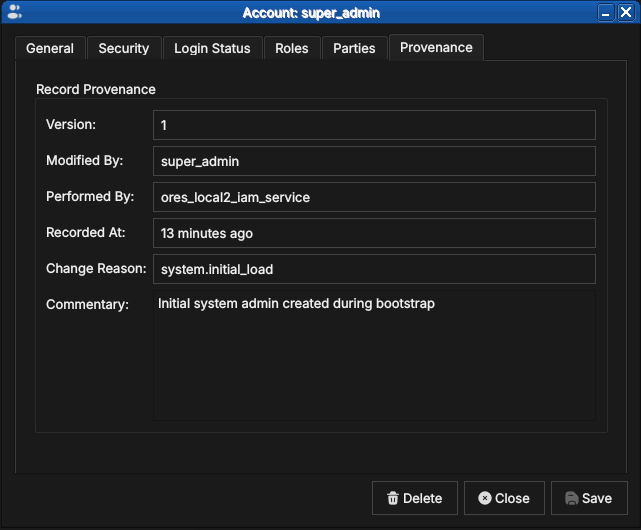Click the account users icon in title bar

click(x=15, y=12)
